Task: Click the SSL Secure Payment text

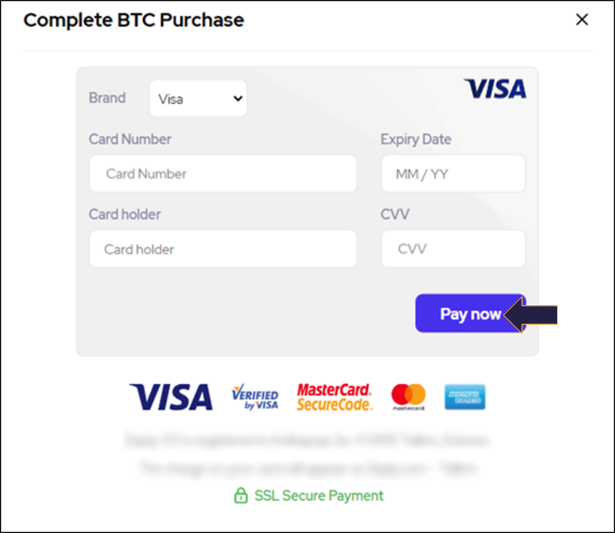Action: [x=318, y=495]
